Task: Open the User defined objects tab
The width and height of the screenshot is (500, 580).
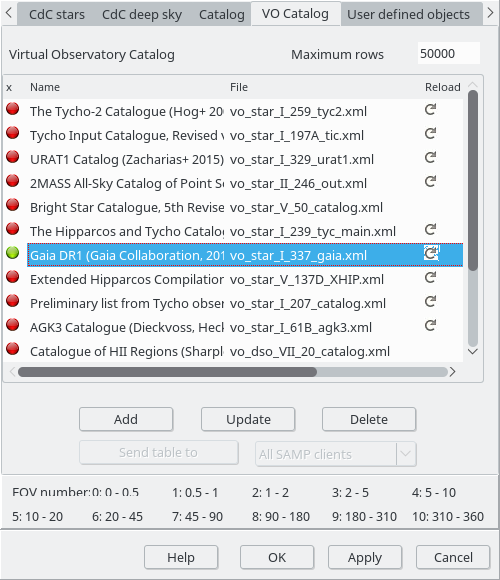Action: pos(408,14)
